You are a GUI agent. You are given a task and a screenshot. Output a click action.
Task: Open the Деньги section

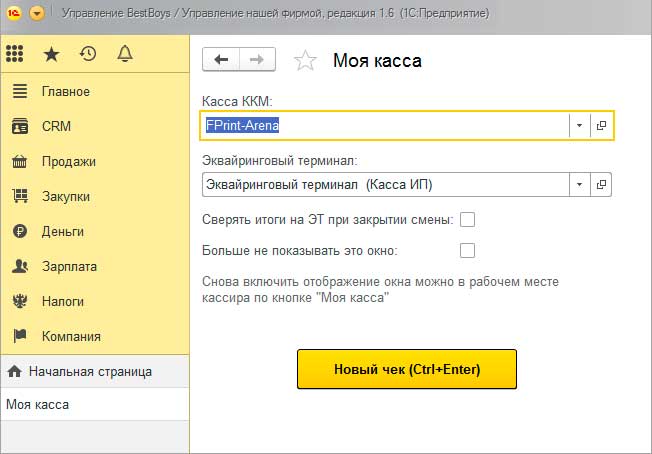pos(94,231)
